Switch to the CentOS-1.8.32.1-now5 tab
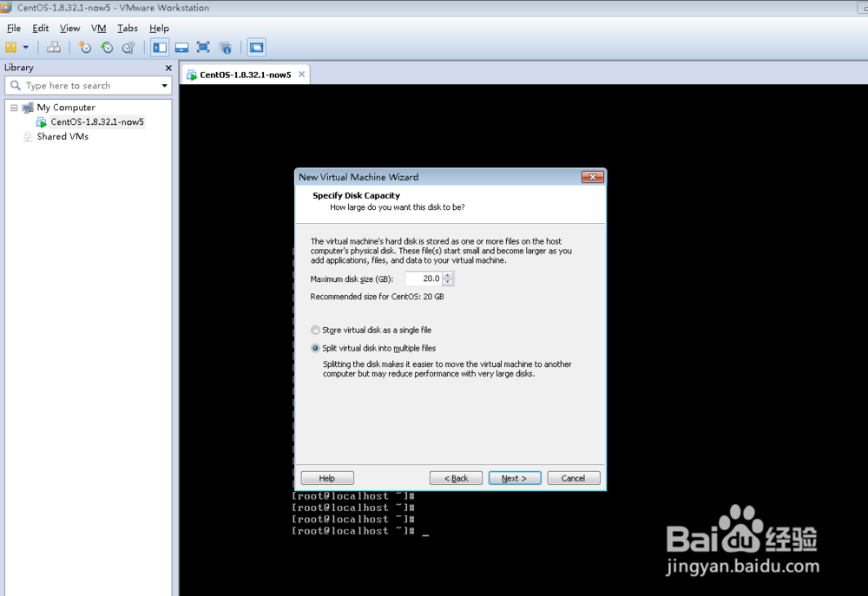This screenshot has height=596, width=868. (246, 75)
